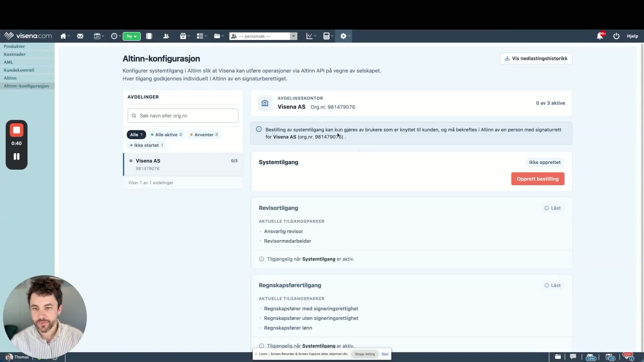Screen dimensions: 644x362
Task: Focus the Søk navn eller org.nr. field
Action: tap(183, 116)
